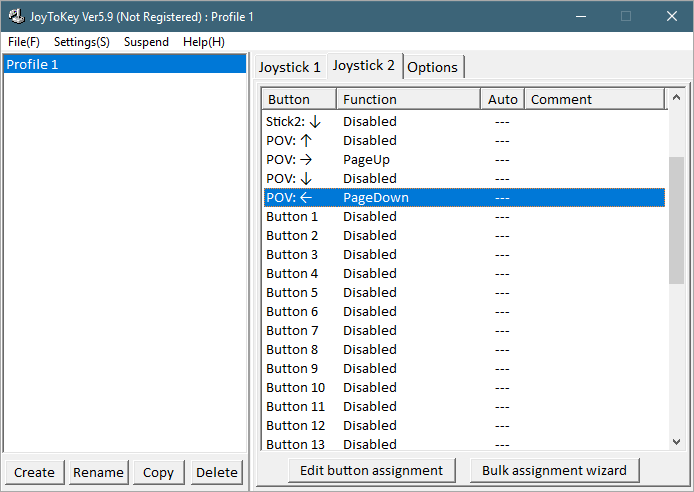Switch to the Options tab

click(433, 67)
